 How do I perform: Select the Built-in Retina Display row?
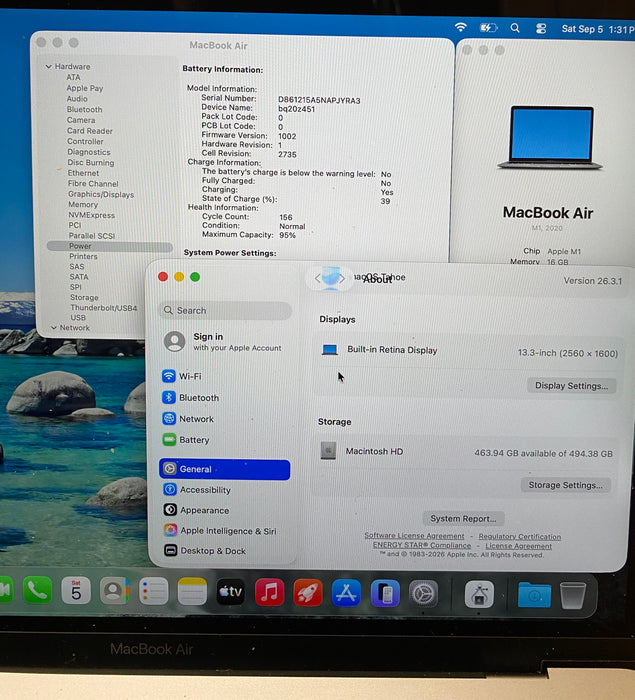[469, 351]
